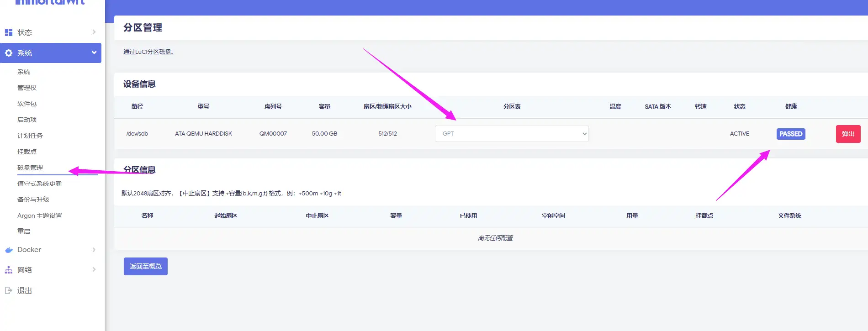The width and height of the screenshot is (868, 331).
Task: Click 退出 to log out
Action: point(25,290)
